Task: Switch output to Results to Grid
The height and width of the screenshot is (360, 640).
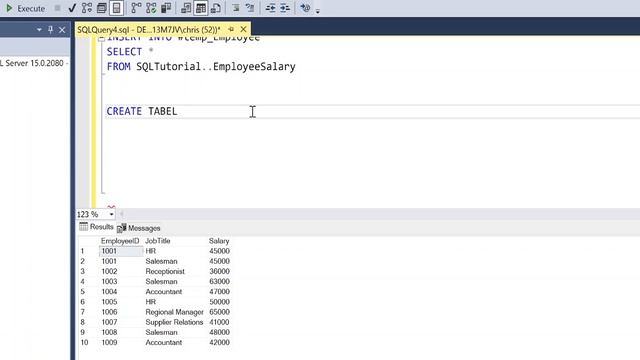Action: pyautogui.click(x=201, y=8)
